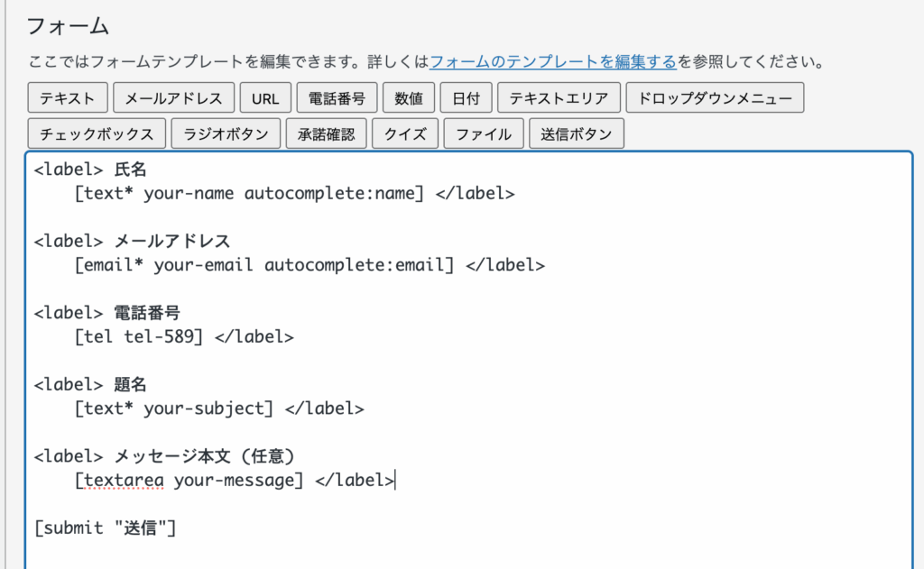This screenshot has width=924, height=569.
Task: Insert a 日付 date tag
Action: pyautogui.click(x=467, y=97)
